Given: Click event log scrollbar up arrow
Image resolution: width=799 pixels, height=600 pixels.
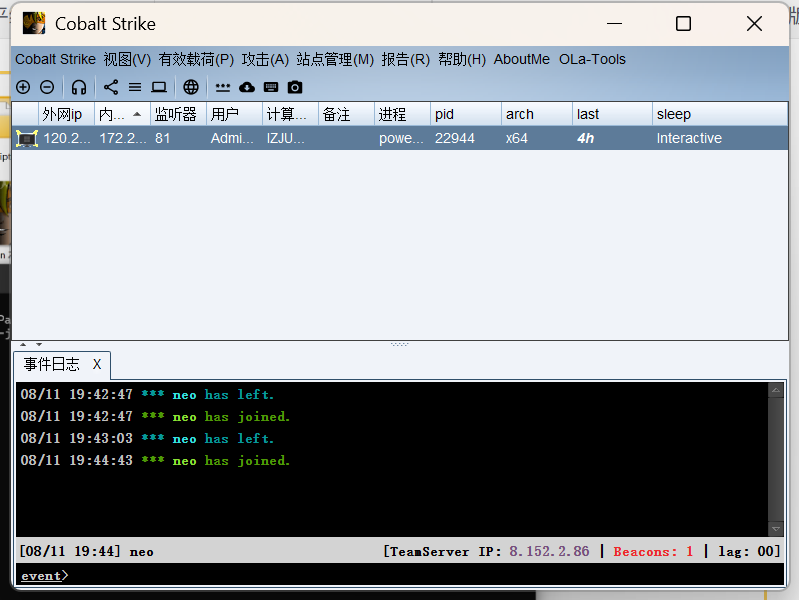Looking at the screenshot, I should click(x=776, y=390).
